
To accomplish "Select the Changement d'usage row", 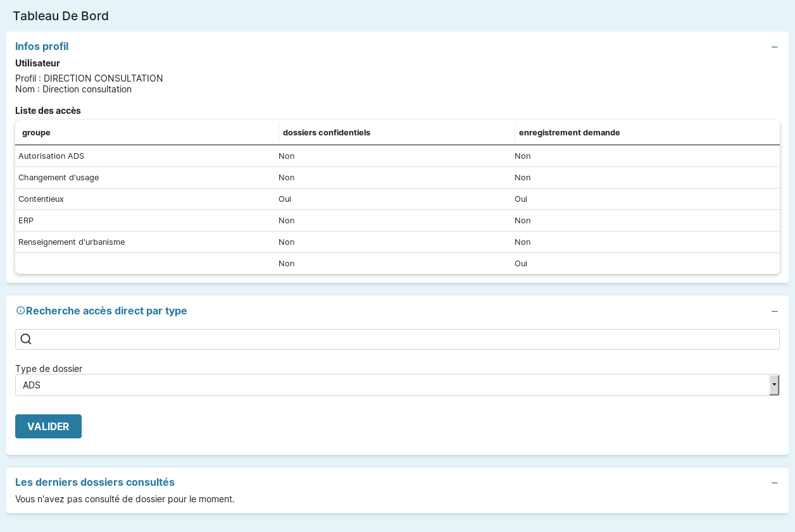I will tap(58, 177).
